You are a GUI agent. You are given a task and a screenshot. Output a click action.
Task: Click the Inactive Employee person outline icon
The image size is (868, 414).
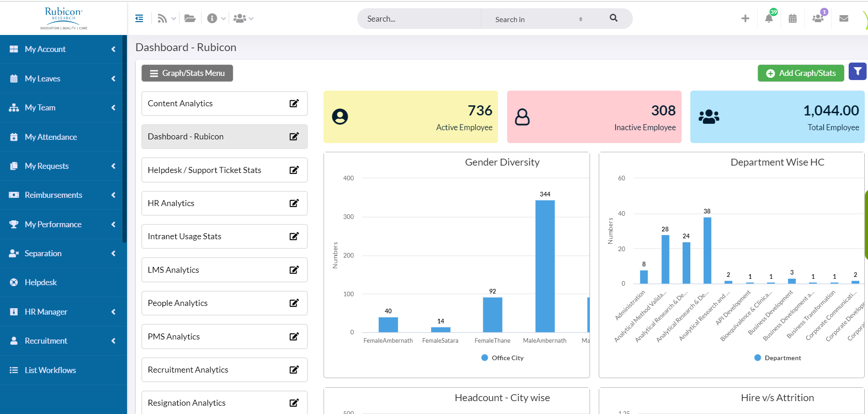522,117
